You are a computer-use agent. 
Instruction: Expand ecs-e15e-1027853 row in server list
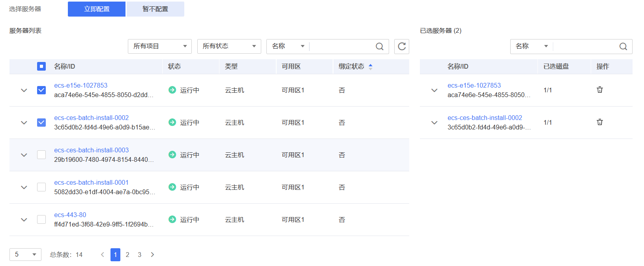(24, 90)
